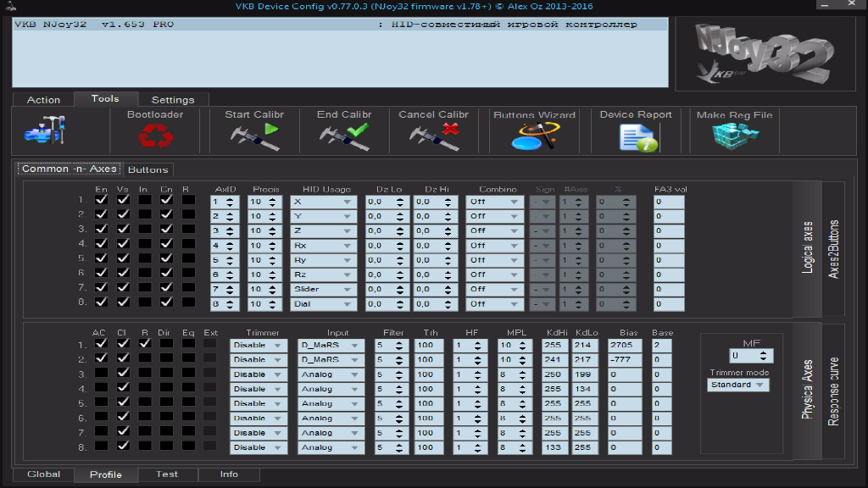Open Trimmer dropdown for physical axis 1
The height and width of the screenshot is (488, 868).
click(x=259, y=346)
